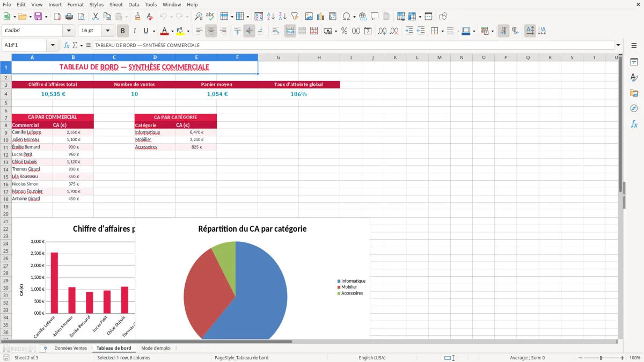Click the document save status indicator

6,358
